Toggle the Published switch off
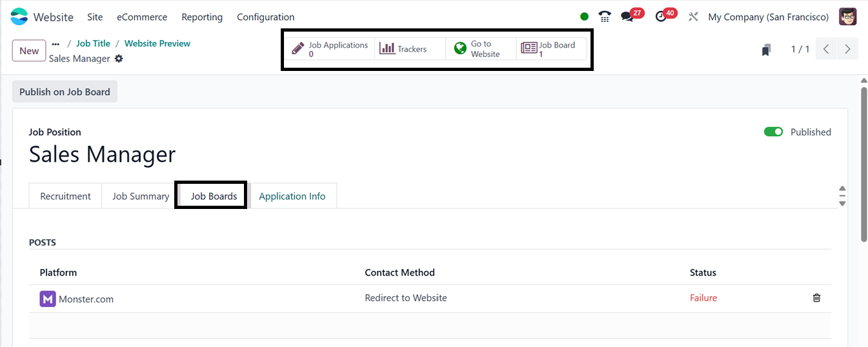 [773, 132]
